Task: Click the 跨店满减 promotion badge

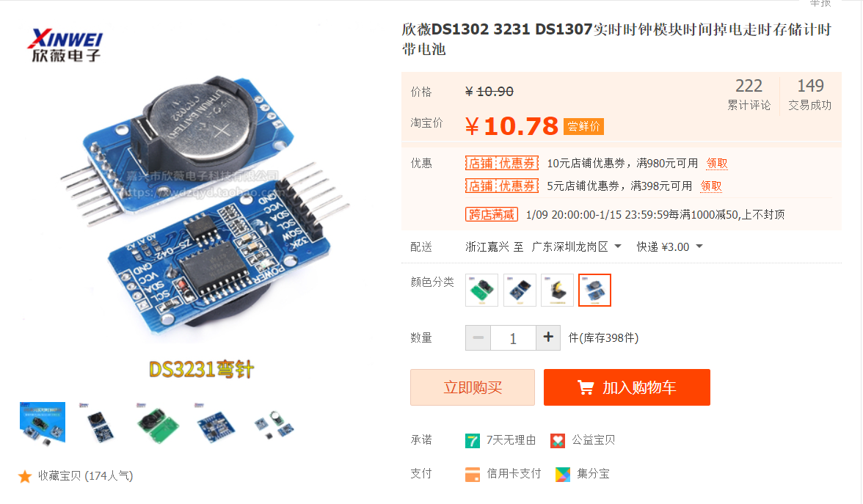Action: [x=492, y=214]
